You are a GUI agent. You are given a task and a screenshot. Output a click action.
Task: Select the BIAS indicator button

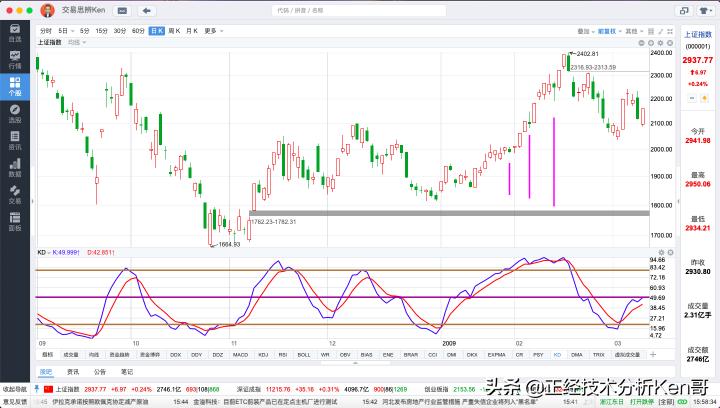point(366,355)
